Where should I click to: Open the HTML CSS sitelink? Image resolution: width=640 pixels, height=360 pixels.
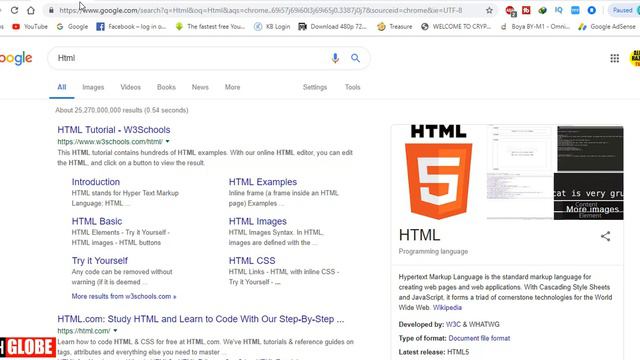tap(252, 260)
